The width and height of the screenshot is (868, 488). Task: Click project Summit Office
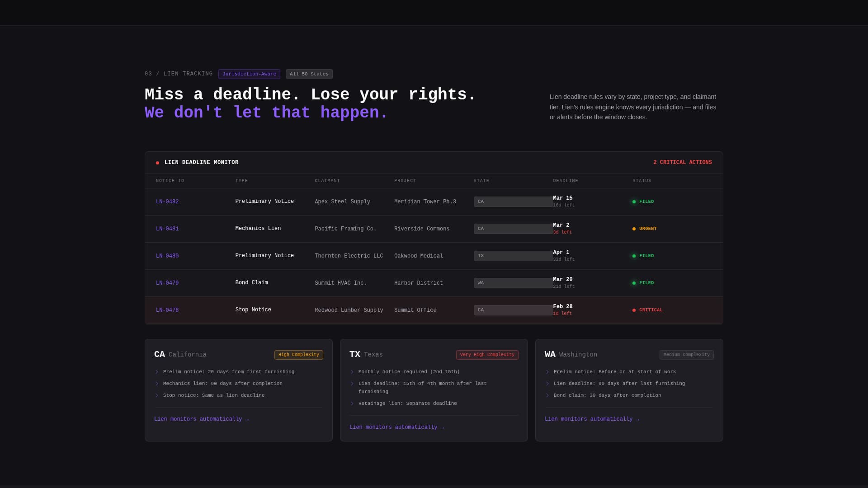[415, 310]
